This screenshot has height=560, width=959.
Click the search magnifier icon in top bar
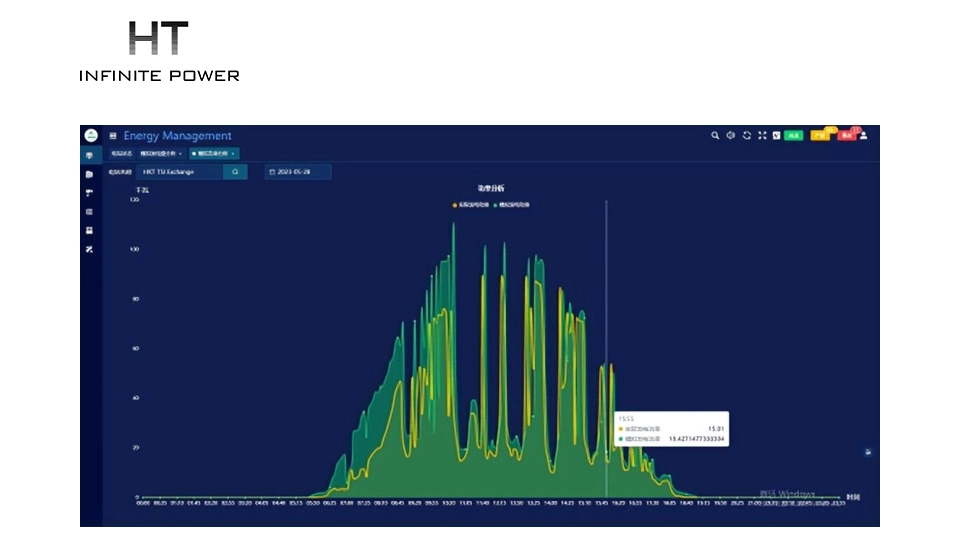pos(715,135)
